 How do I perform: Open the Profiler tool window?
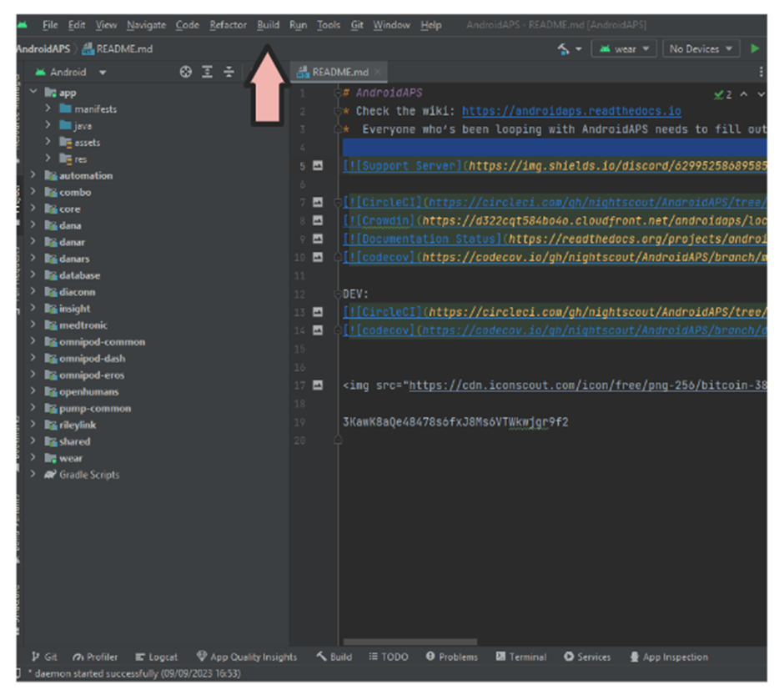pos(96,657)
